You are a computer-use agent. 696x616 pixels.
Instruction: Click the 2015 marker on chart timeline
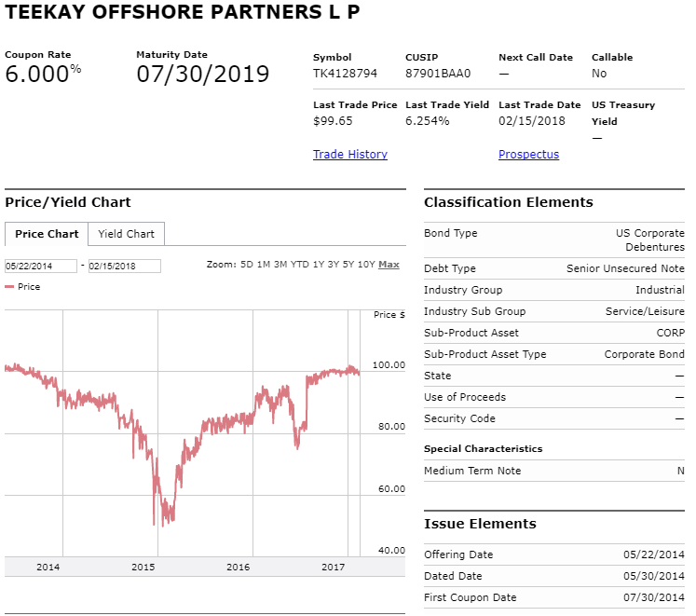[x=143, y=568]
